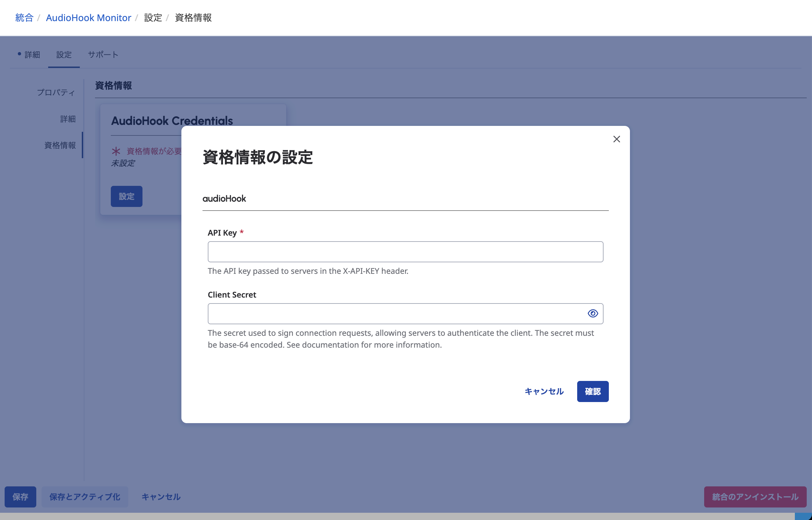This screenshot has height=520, width=812.
Task: Click the 資格情報 section heading
Action: [113, 85]
